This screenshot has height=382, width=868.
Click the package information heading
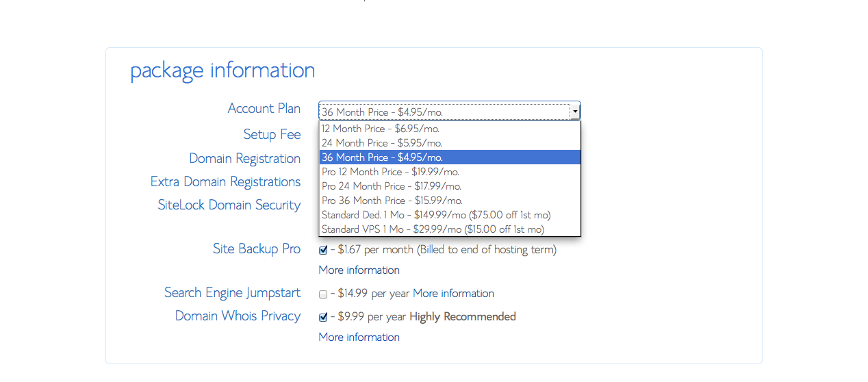pos(222,71)
